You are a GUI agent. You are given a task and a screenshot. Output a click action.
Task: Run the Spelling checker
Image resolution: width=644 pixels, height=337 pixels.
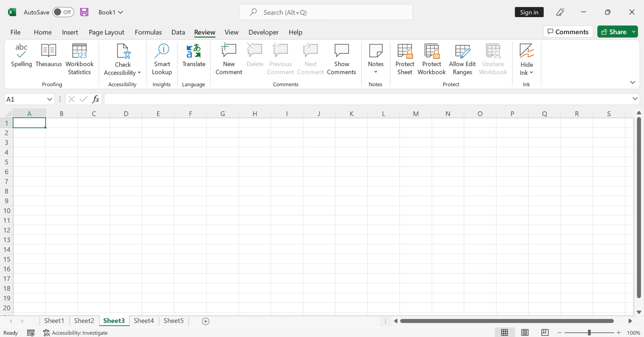[x=21, y=56]
